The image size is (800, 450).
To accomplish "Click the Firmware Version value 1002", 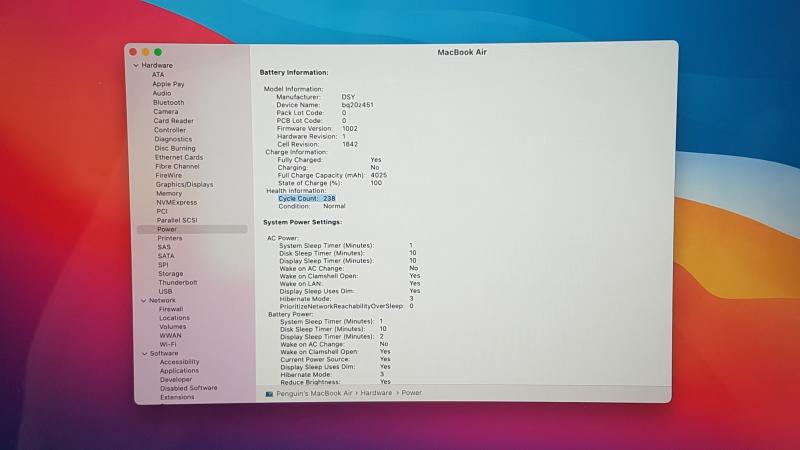I will (x=349, y=129).
